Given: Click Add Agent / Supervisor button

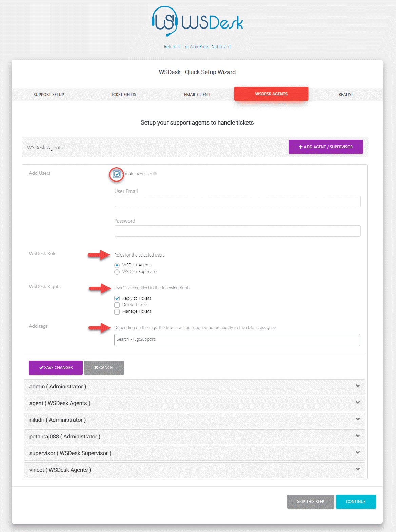Looking at the screenshot, I should click(326, 147).
